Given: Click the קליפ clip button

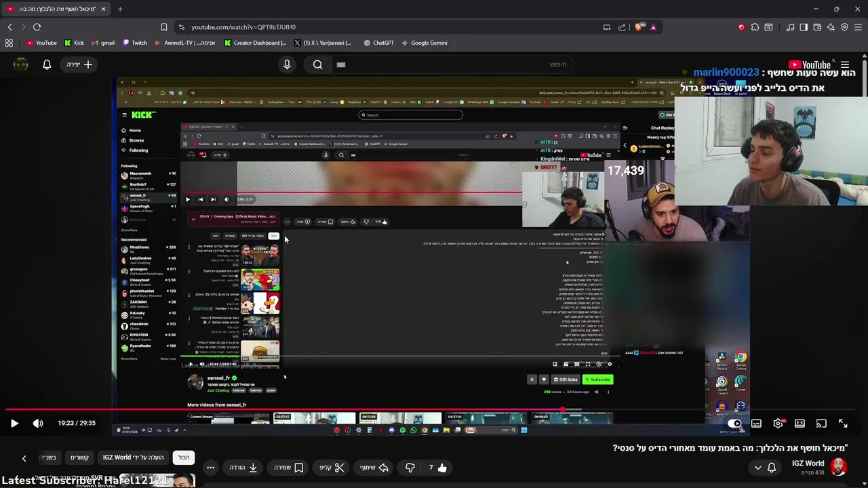Looking at the screenshot, I should coord(332,468).
